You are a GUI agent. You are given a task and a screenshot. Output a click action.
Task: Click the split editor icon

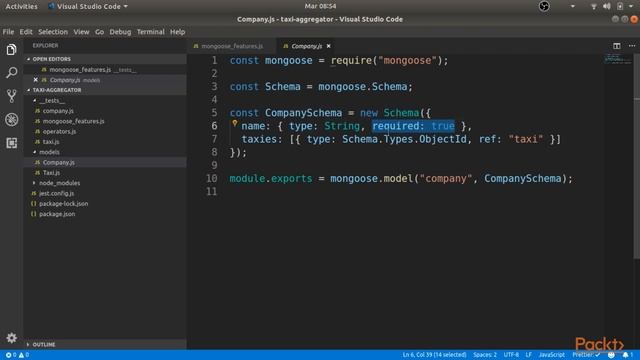(617, 46)
